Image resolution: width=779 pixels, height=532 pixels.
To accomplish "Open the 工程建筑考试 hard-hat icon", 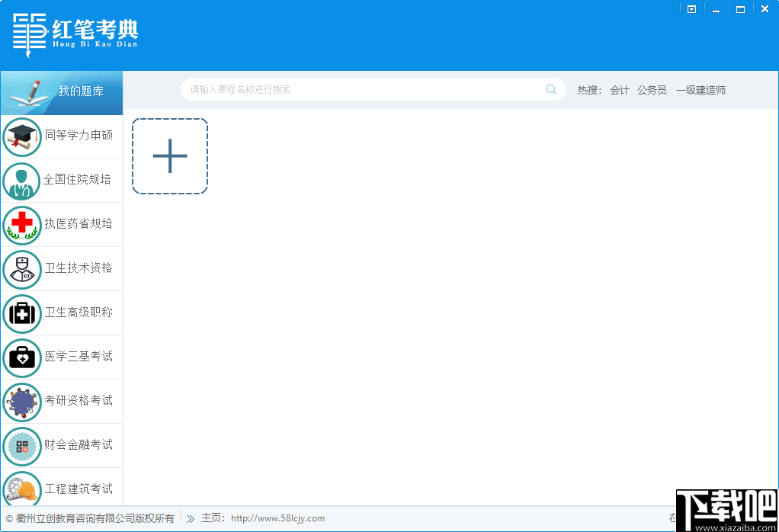I will [21, 489].
